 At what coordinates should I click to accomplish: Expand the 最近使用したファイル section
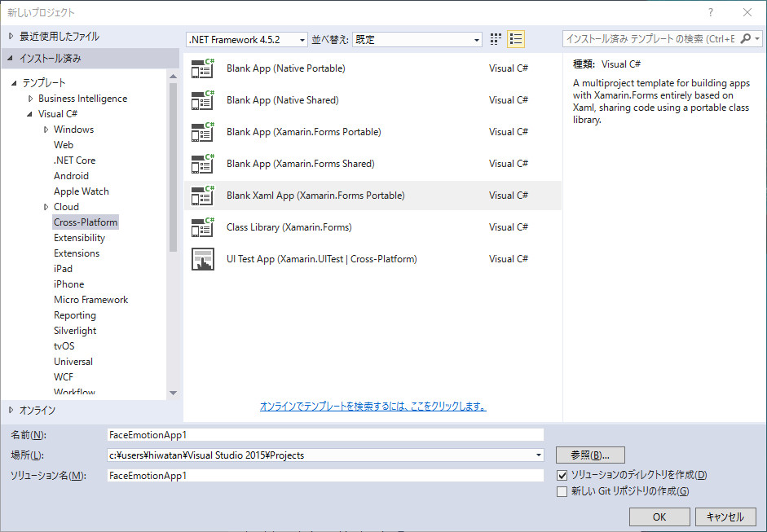click(x=11, y=36)
